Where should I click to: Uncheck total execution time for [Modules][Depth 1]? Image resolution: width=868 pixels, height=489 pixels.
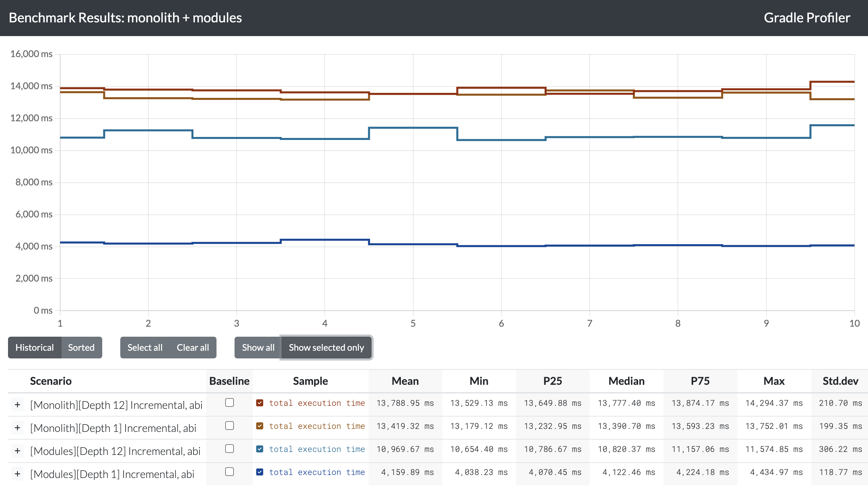click(x=260, y=472)
